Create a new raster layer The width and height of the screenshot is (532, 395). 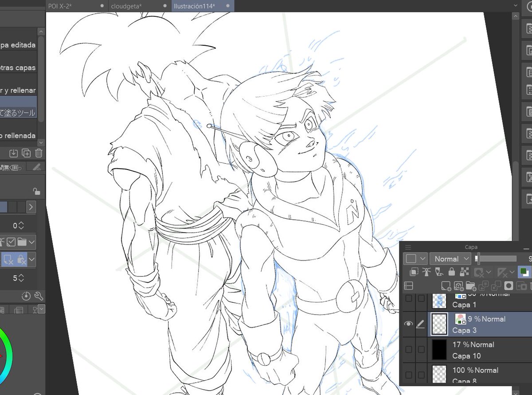[446, 286]
